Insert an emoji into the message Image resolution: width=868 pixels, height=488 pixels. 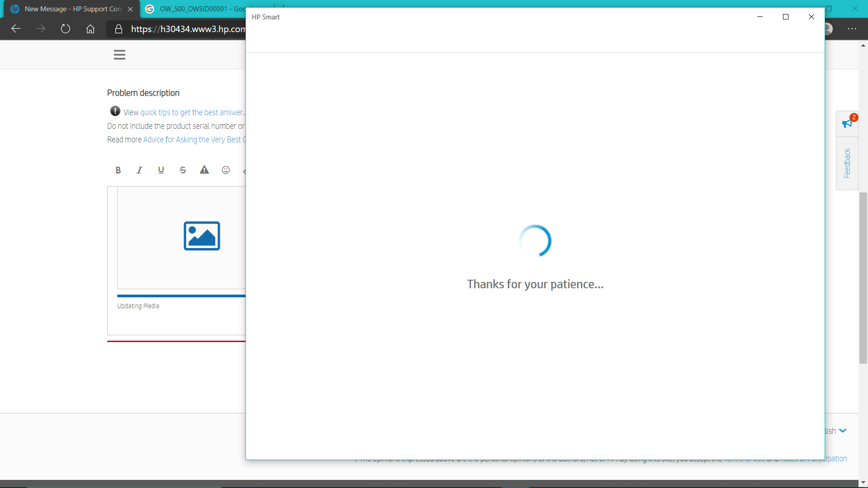click(226, 170)
